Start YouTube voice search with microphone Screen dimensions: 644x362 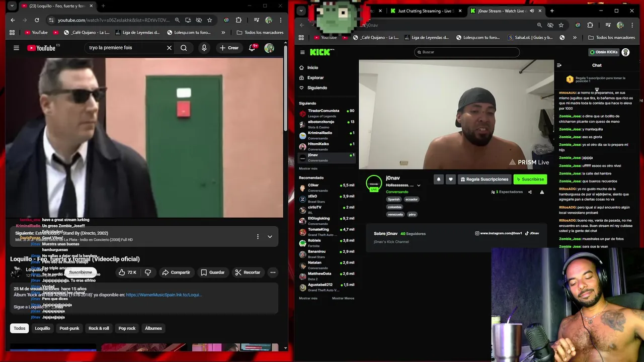tap(204, 48)
